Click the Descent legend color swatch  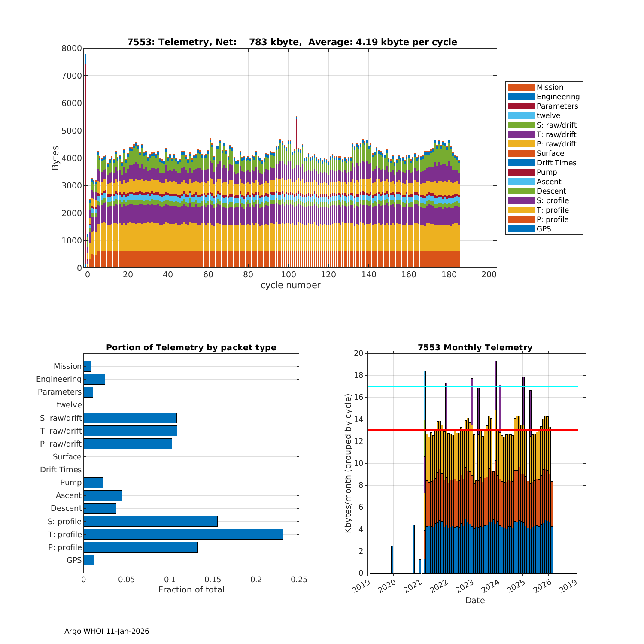(521, 191)
